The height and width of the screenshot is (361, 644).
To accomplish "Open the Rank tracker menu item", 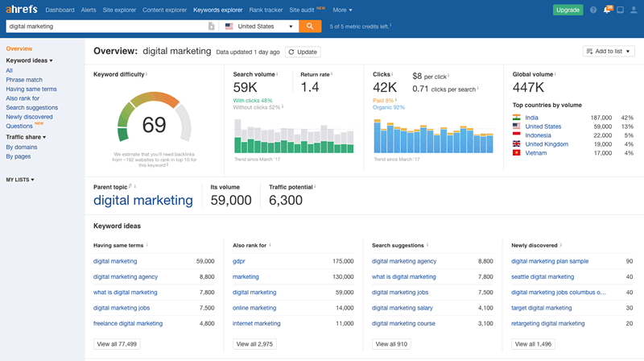I will click(x=266, y=10).
